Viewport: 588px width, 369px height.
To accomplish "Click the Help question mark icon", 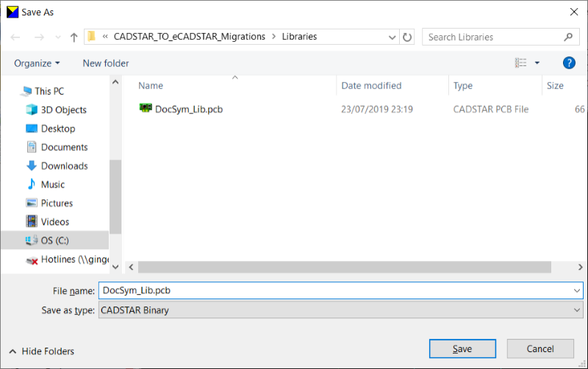I will click(568, 63).
